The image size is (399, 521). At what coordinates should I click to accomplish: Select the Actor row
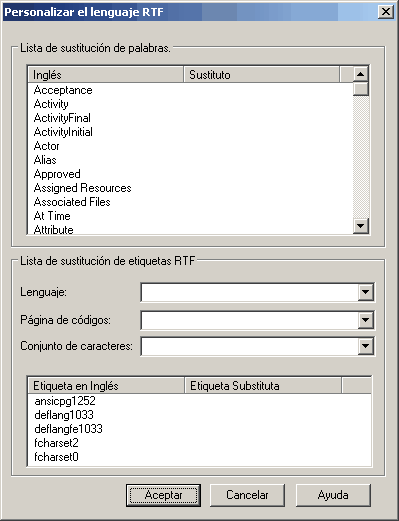click(x=190, y=146)
